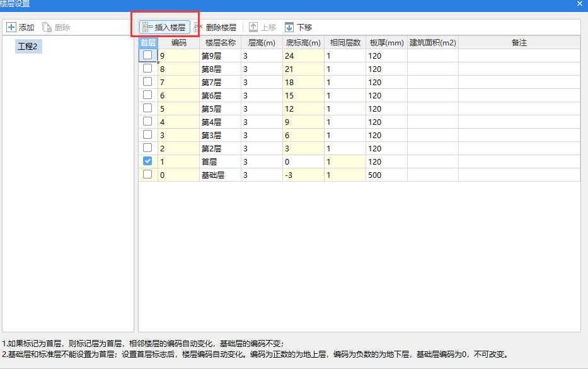Uncheck the 首层 checkbox in row 1
The width and height of the screenshot is (588, 369).
[147, 161]
